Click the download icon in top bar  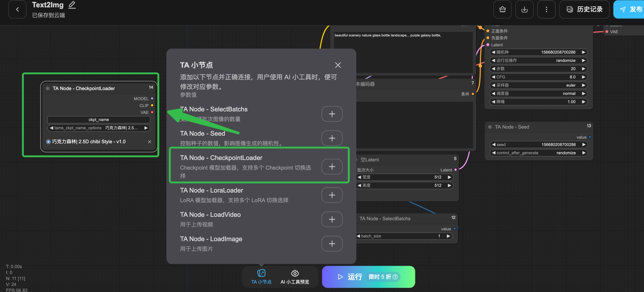(524, 9)
